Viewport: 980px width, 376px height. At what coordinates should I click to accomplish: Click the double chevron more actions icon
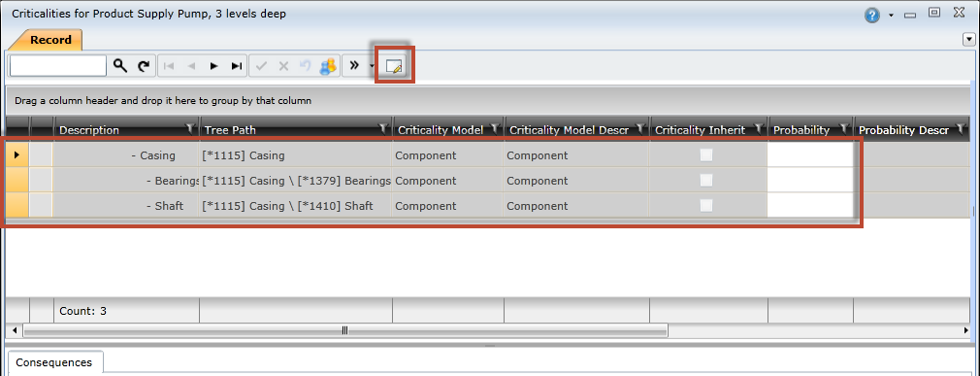[354, 65]
